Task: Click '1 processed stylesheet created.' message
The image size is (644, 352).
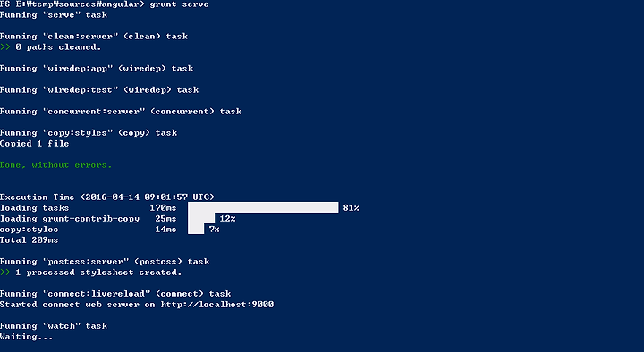Action: point(98,272)
